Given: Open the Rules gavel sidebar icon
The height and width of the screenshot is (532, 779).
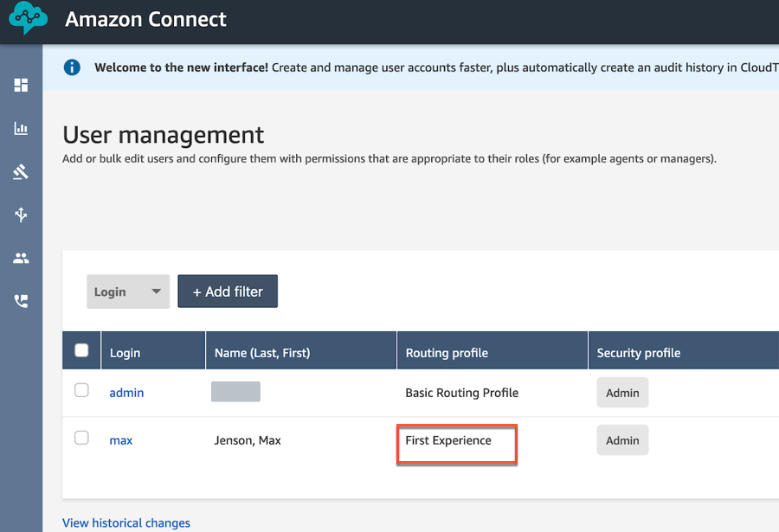Looking at the screenshot, I should click(x=21, y=172).
